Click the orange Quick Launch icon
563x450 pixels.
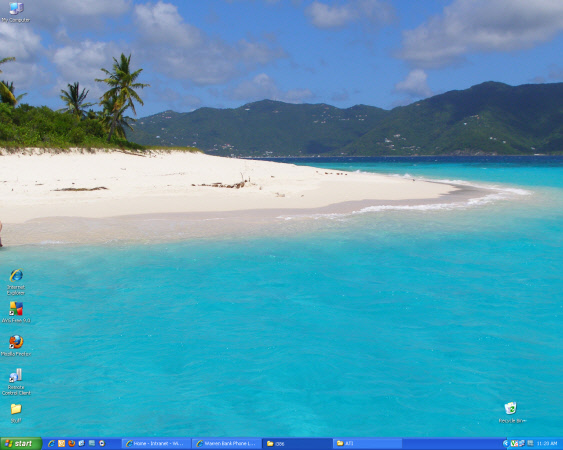click(x=61, y=444)
